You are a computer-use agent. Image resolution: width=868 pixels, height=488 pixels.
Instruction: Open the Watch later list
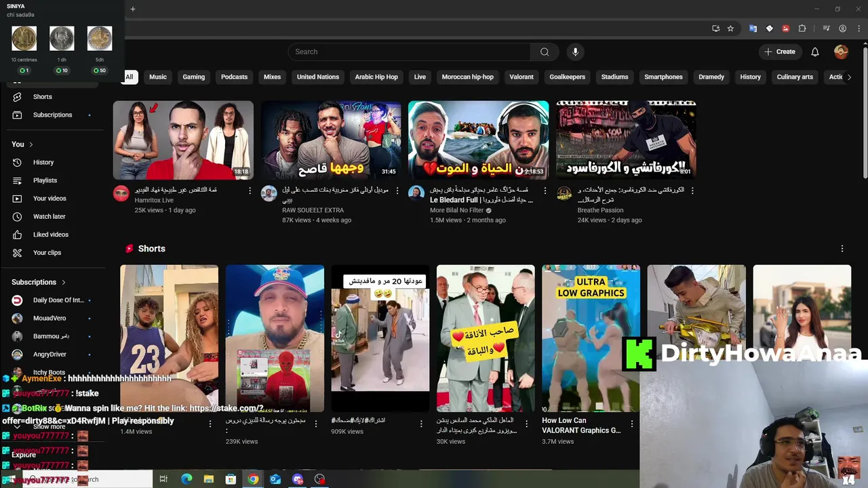pyautogui.click(x=49, y=217)
